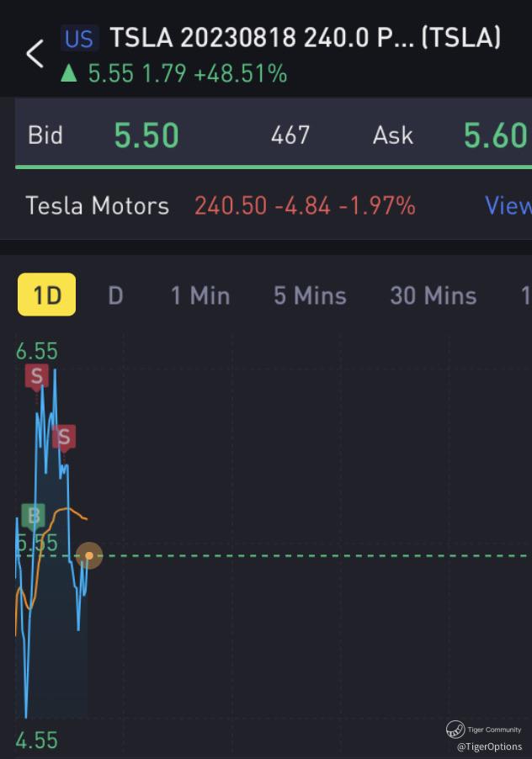Tap the Tiger Community logo icon
Screen dimensions: 532x759
click(x=455, y=730)
